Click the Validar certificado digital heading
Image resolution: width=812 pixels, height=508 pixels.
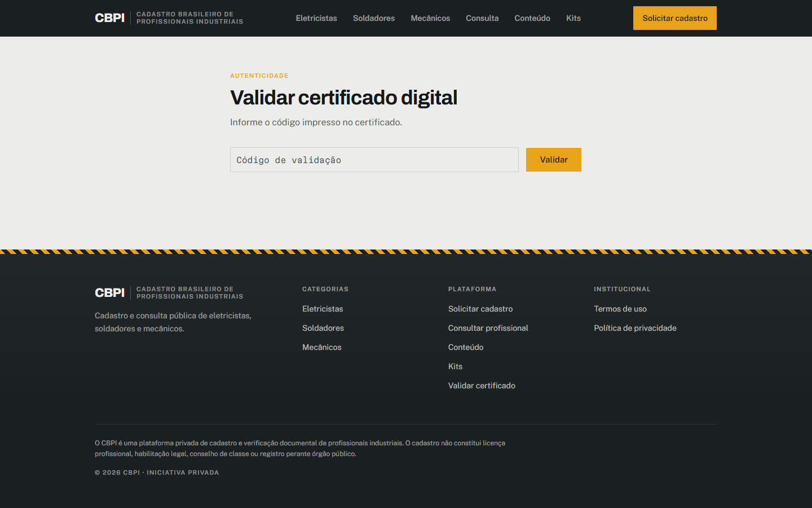pos(343,98)
